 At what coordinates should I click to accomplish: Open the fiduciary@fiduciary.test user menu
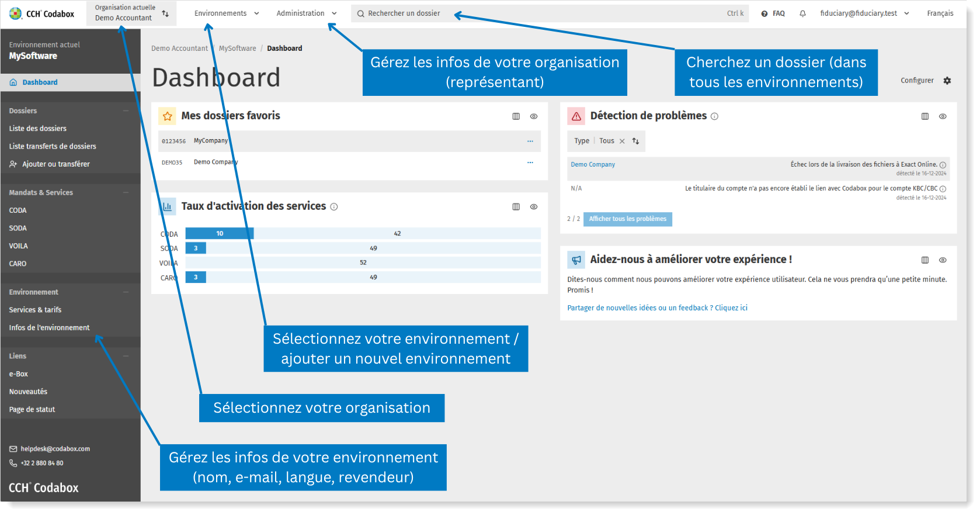tap(864, 13)
